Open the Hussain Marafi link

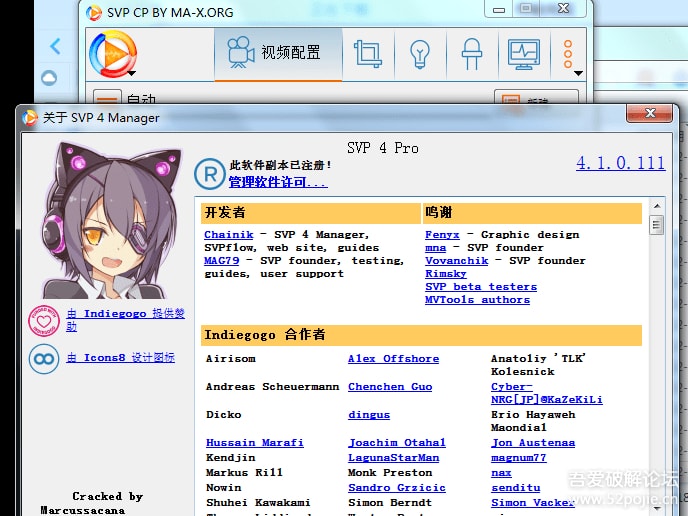255,443
